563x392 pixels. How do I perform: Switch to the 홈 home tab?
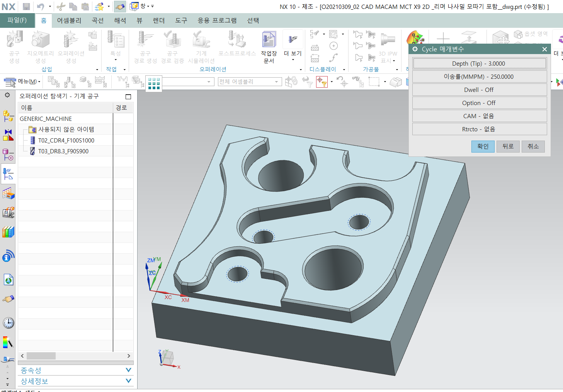44,20
